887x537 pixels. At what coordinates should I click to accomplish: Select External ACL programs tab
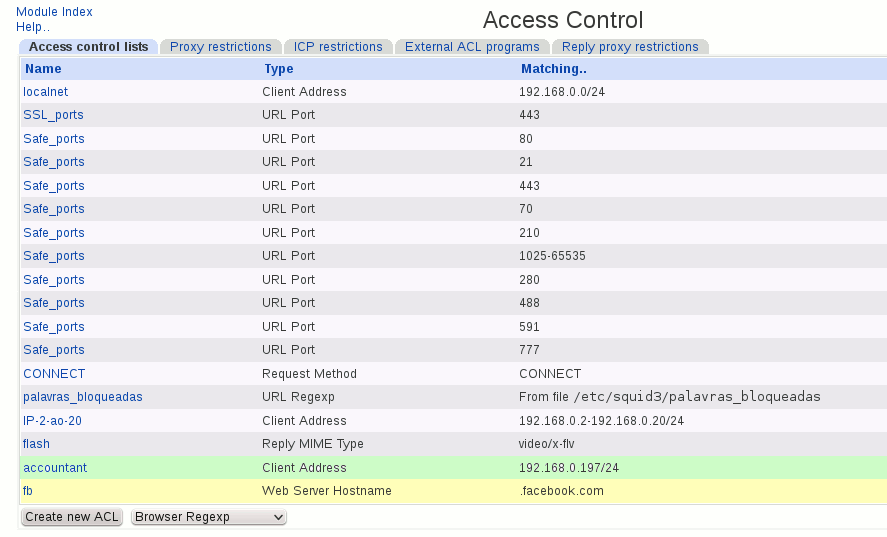point(472,47)
